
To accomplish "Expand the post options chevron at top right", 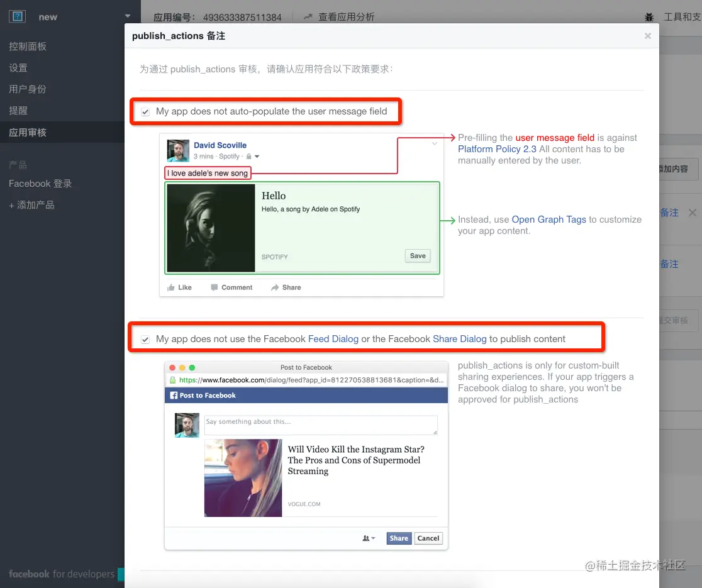I will (434, 143).
